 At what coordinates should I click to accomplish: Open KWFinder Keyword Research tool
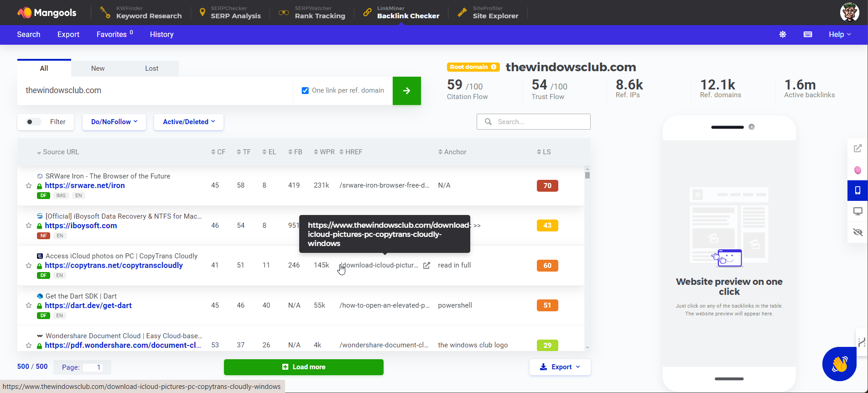click(x=141, y=12)
